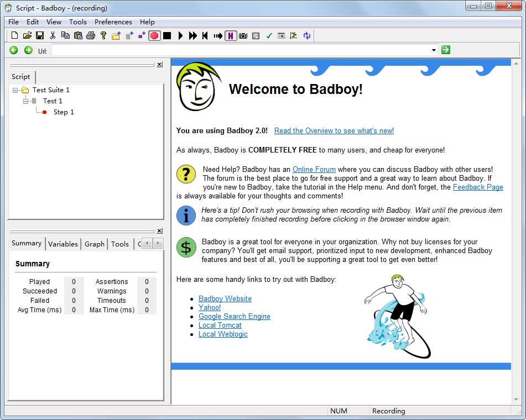Toggle step-by-step playback with the step icon

coord(217,35)
